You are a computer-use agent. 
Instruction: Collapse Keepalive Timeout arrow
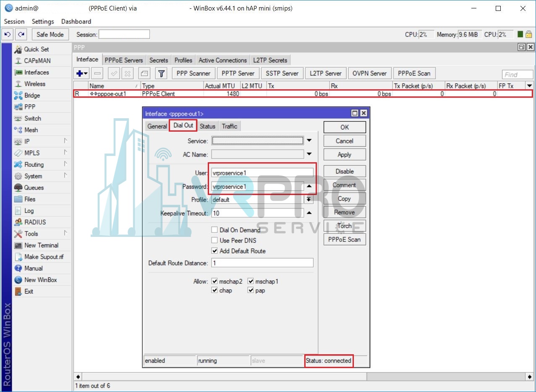click(309, 213)
